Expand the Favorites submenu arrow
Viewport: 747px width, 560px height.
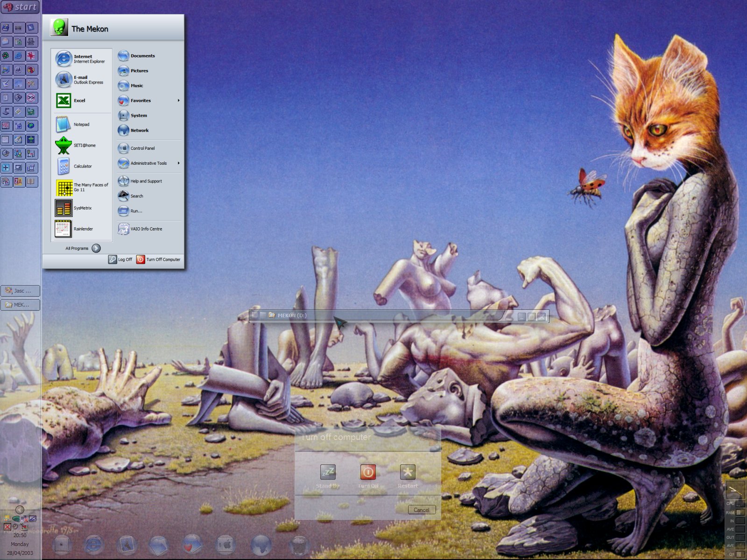(x=178, y=101)
